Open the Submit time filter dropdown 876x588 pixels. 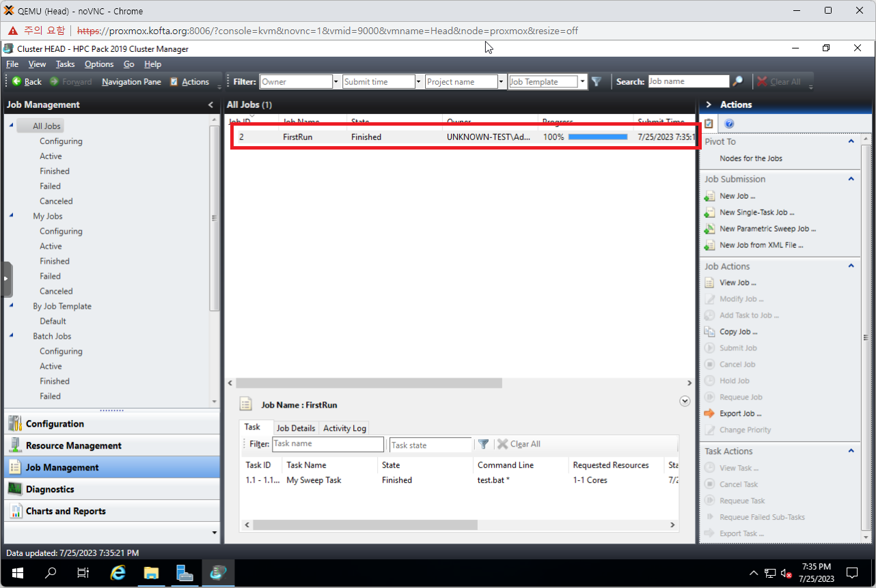coord(418,82)
